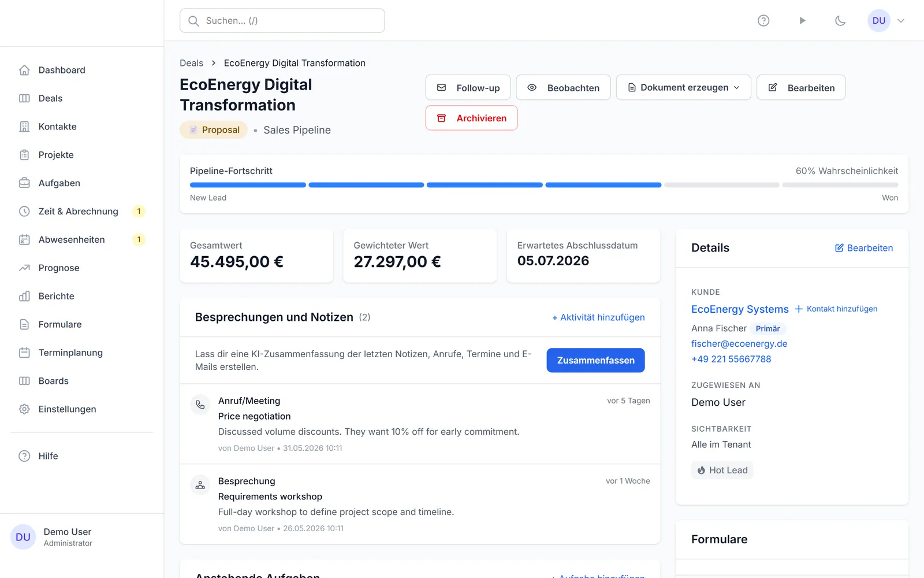Click the Primär contact badge
This screenshot has width=924, height=578.
767,328
